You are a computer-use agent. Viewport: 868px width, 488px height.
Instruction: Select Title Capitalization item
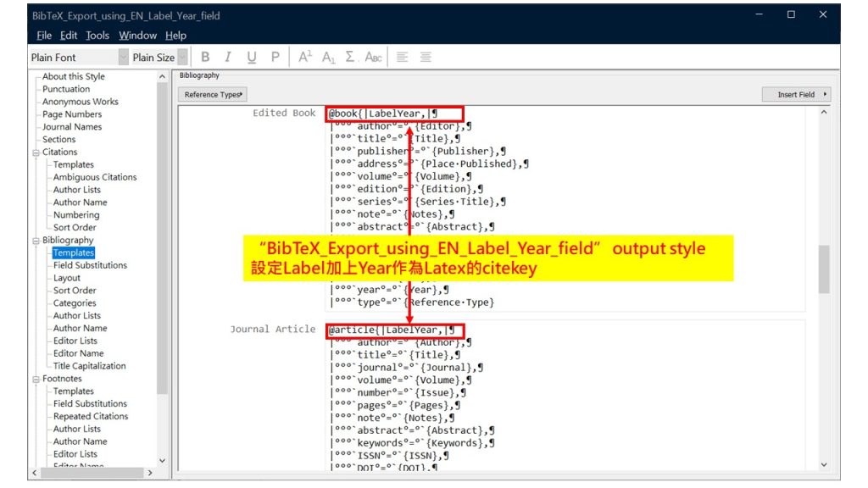90,366
